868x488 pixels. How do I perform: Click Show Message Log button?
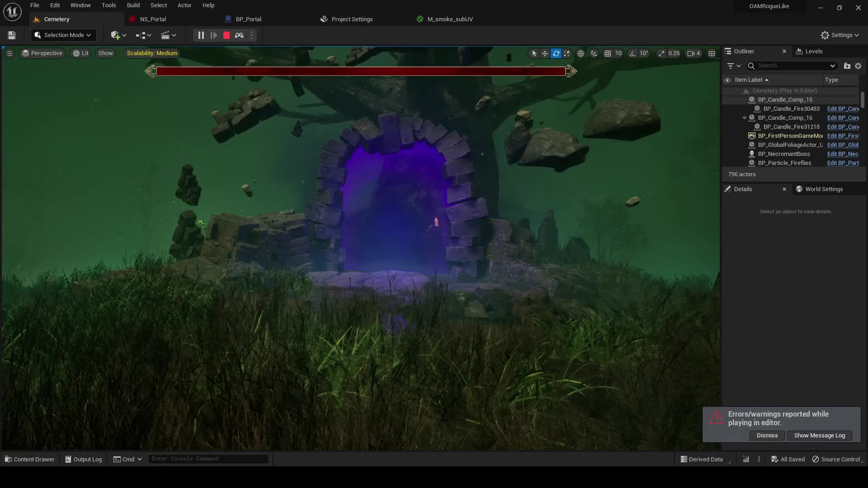(x=819, y=436)
